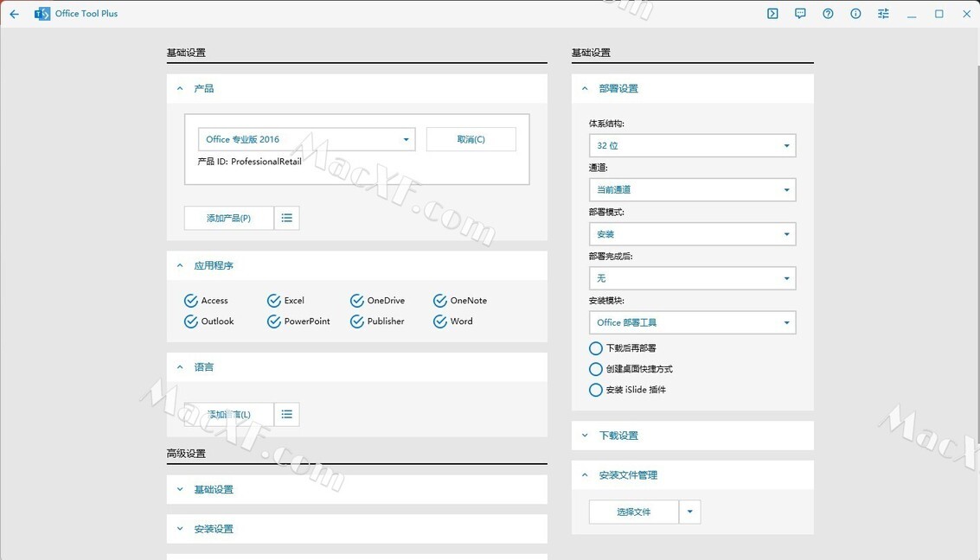
Task: Open product list menu beside 添加产品
Action: (287, 218)
